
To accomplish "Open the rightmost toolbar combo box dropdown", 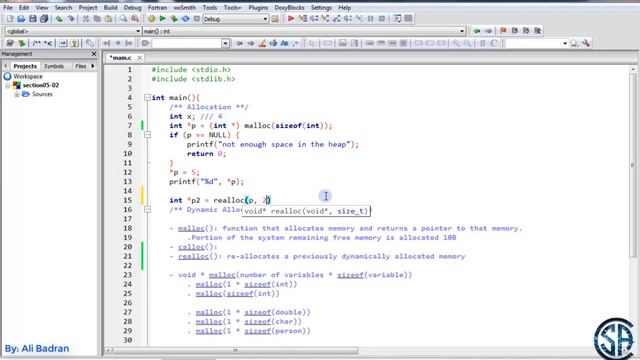I will 565,43.
